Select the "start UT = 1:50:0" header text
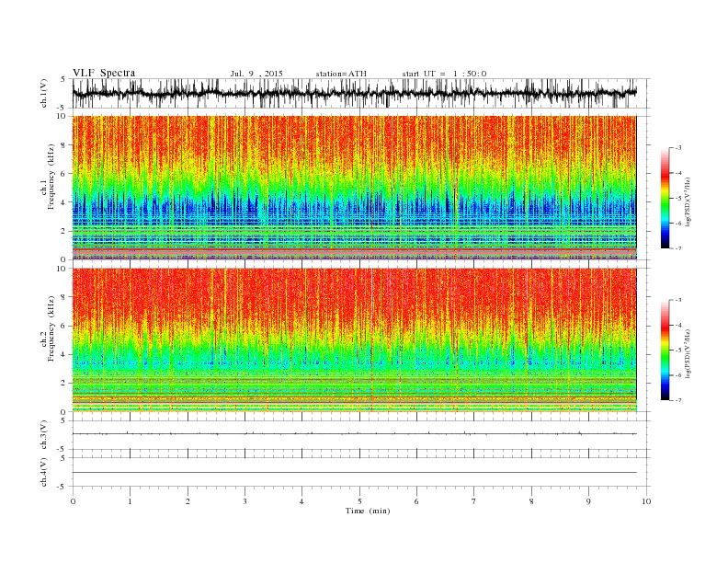 click(x=444, y=74)
